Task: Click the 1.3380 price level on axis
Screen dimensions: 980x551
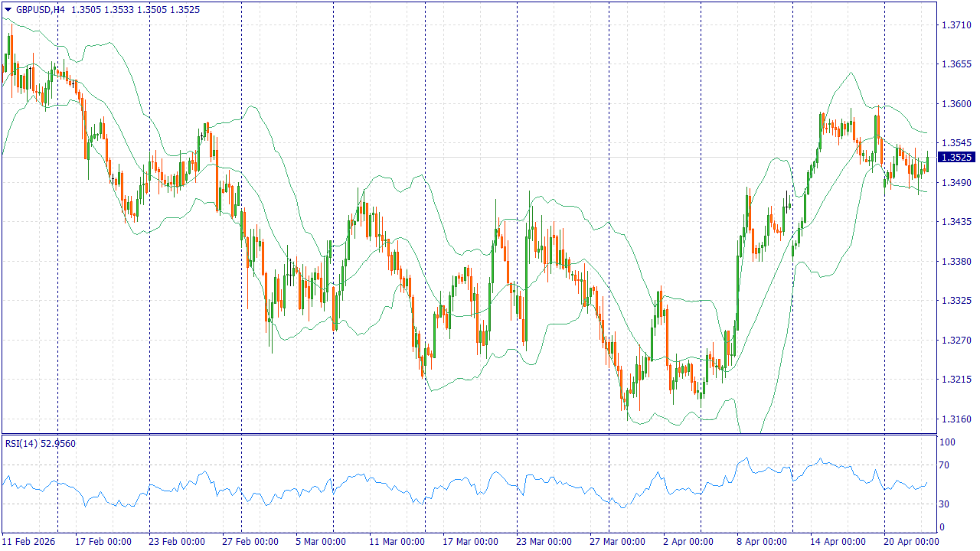Action: (955, 261)
